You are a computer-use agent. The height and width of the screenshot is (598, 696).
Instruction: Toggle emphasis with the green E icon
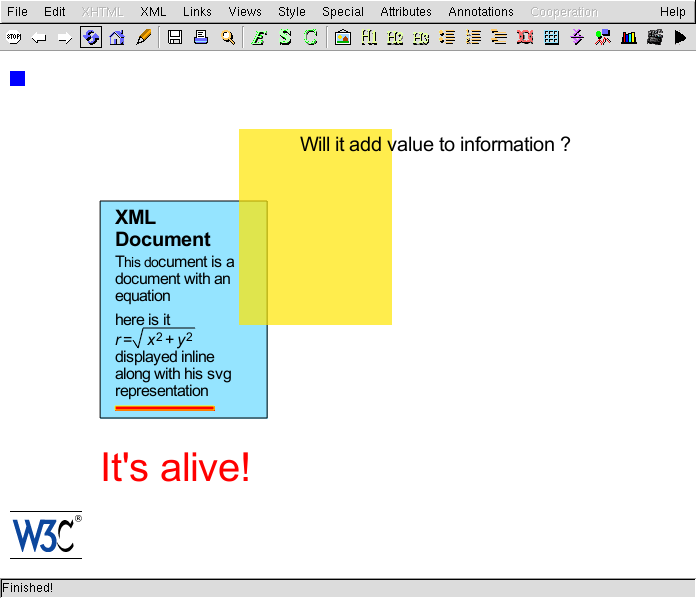(259, 38)
